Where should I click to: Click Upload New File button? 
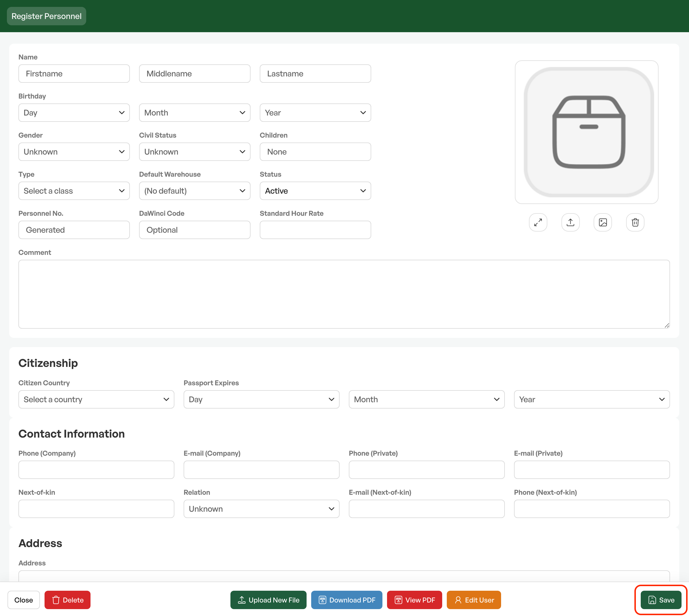268,600
